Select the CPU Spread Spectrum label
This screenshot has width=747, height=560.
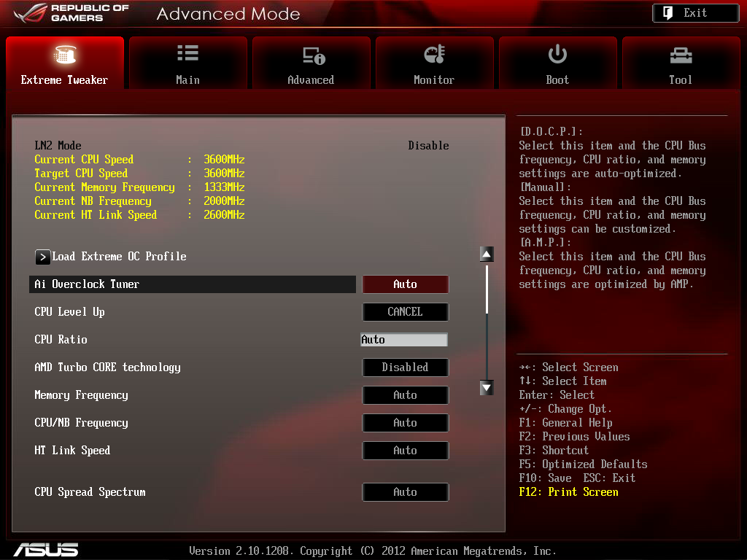[90, 492]
